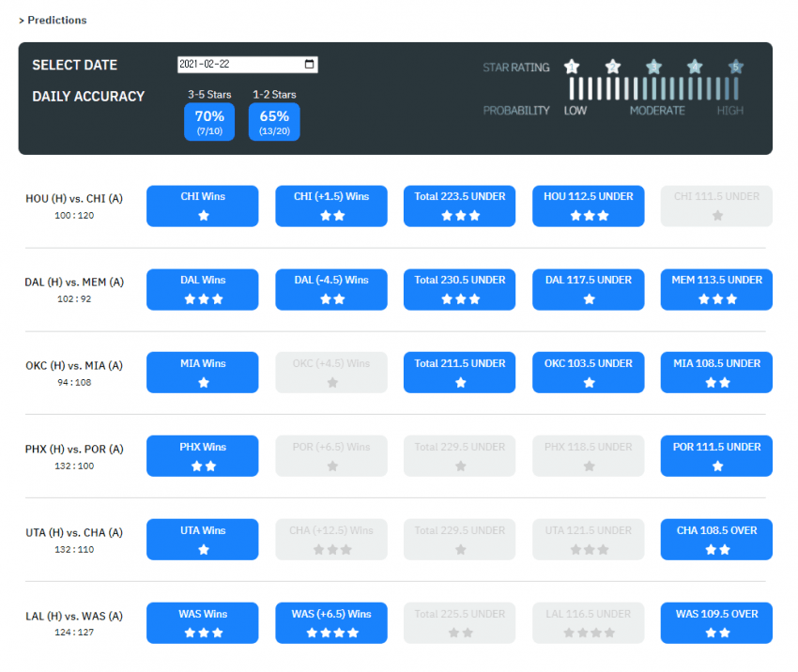Click the 1-2 Stars 65% accuracy badge
The width and height of the screenshot is (798, 672).
pyautogui.click(x=274, y=122)
